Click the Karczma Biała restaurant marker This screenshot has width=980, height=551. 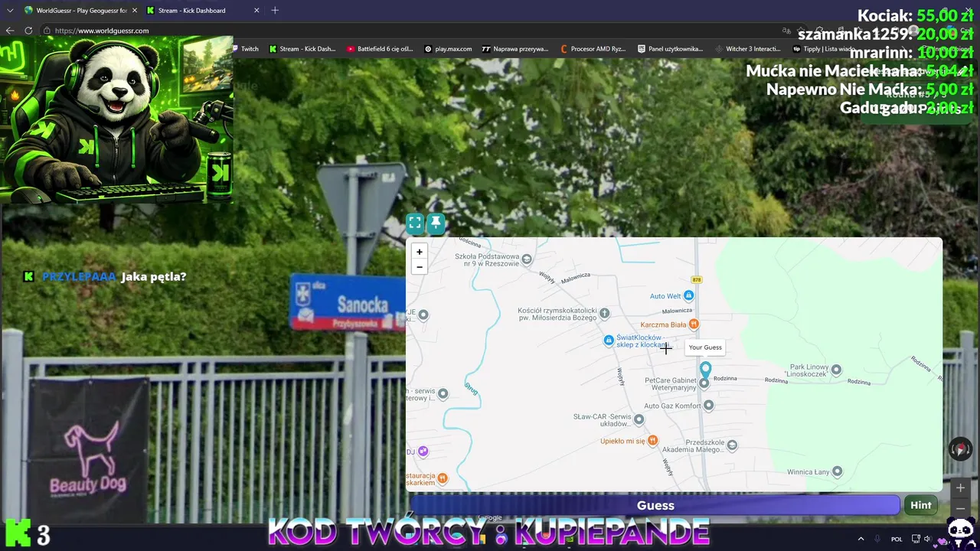tap(694, 324)
